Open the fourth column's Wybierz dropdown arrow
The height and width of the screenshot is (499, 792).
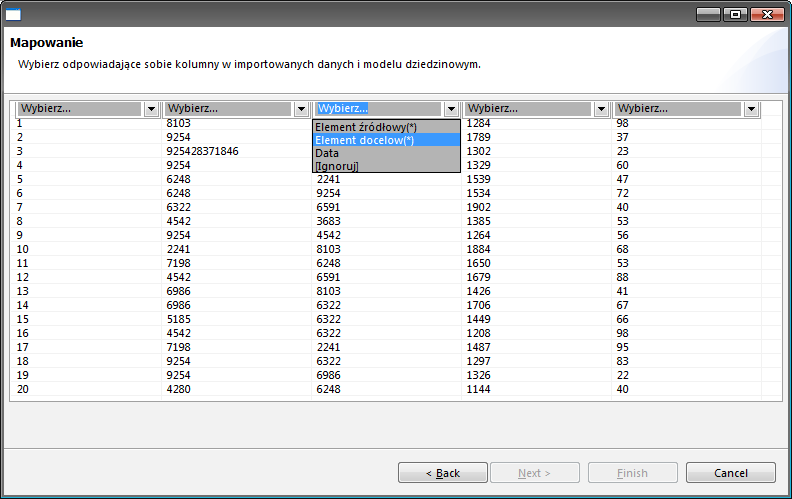[601, 109]
